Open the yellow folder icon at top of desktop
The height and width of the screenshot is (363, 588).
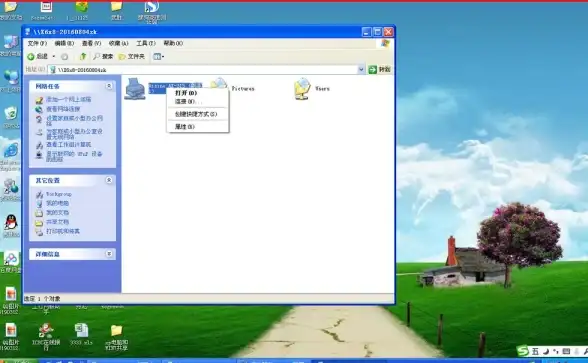click(117, 6)
